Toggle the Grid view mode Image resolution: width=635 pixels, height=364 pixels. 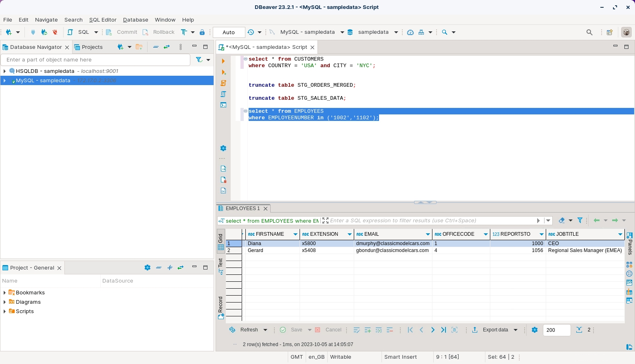[220, 241]
